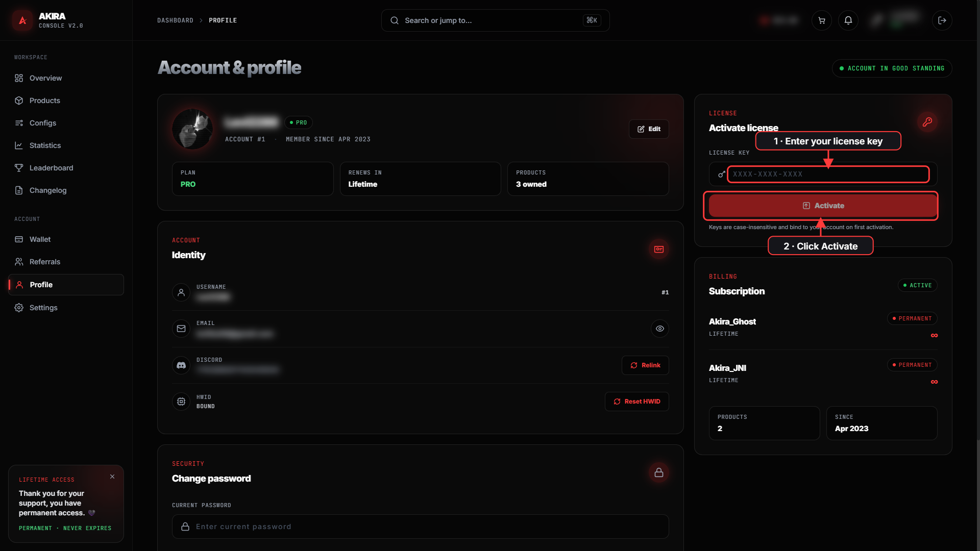
Task: Go to Referrals page
Action: tap(66, 262)
